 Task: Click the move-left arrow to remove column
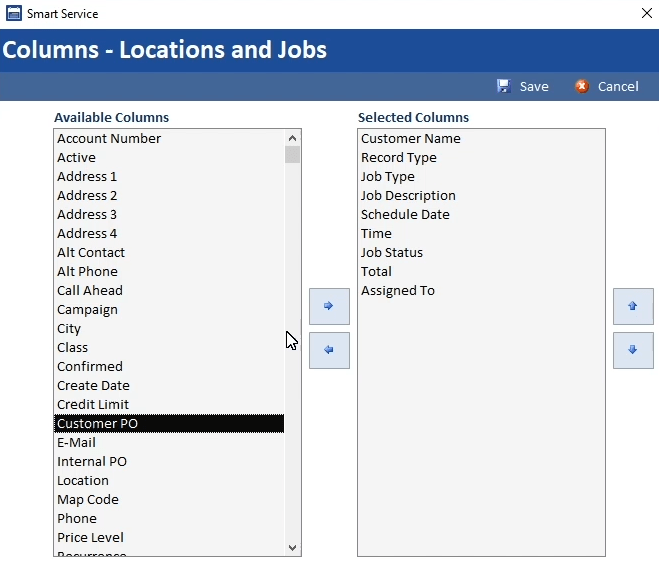(329, 350)
